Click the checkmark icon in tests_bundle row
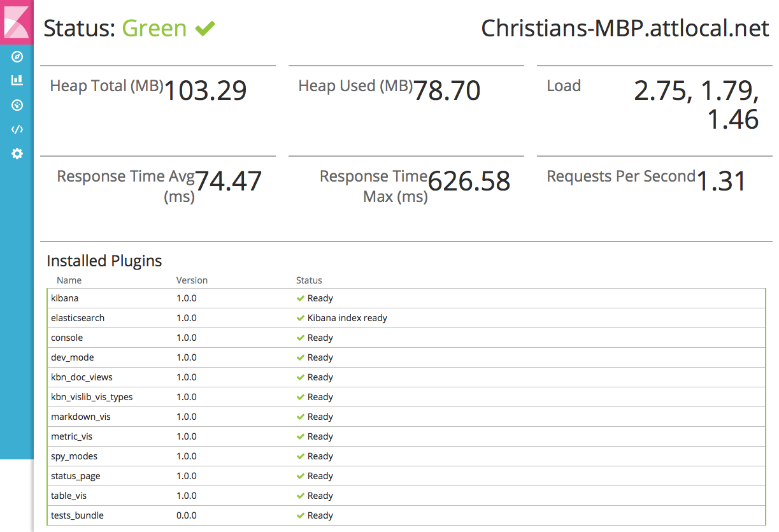The height and width of the screenshot is (532, 779). pos(300,515)
